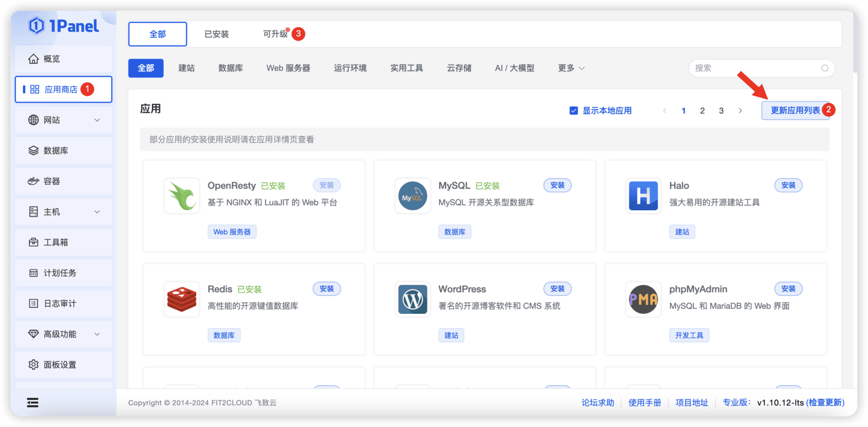The height and width of the screenshot is (427, 868).
Task: Filter by Web 服务器 category tab
Action: (x=288, y=68)
